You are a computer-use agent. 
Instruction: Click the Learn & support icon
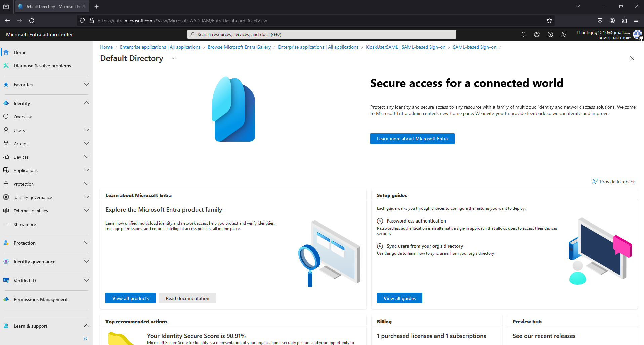(x=6, y=326)
